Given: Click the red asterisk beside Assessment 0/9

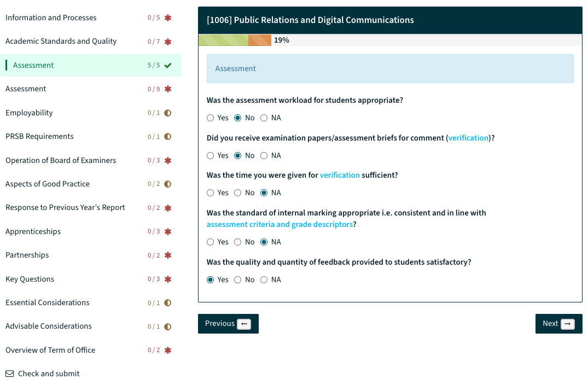Looking at the screenshot, I should pyautogui.click(x=168, y=89).
